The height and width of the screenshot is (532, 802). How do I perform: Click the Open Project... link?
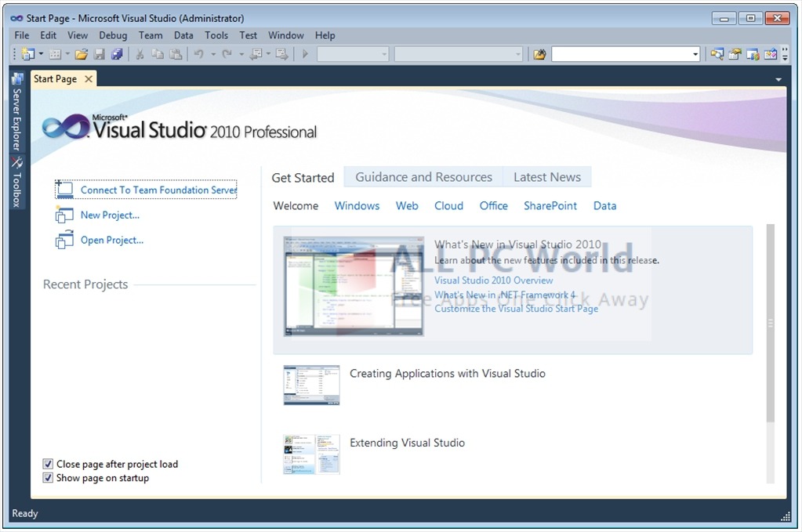(x=112, y=240)
